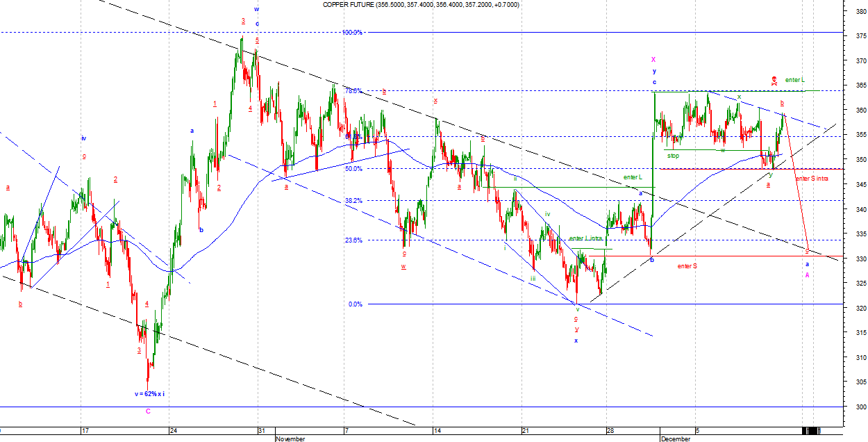
Task: Click the COPPER FUTURE chart title
Action: pos(421,5)
